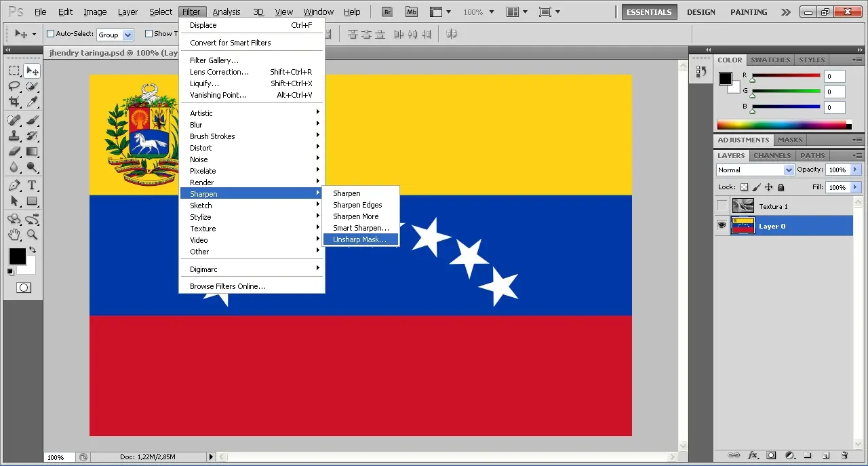The image size is (868, 466).
Task: Toggle lock all
Action: point(781,187)
